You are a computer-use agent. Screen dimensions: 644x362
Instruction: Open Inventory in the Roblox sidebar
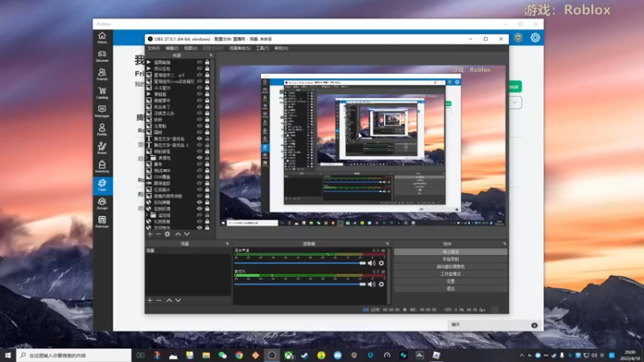[x=102, y=167]
